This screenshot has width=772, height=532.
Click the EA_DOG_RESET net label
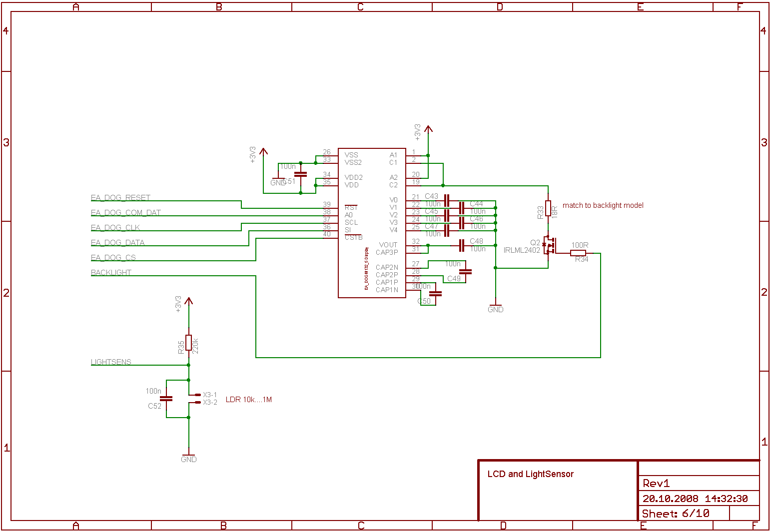coord(120,198)
